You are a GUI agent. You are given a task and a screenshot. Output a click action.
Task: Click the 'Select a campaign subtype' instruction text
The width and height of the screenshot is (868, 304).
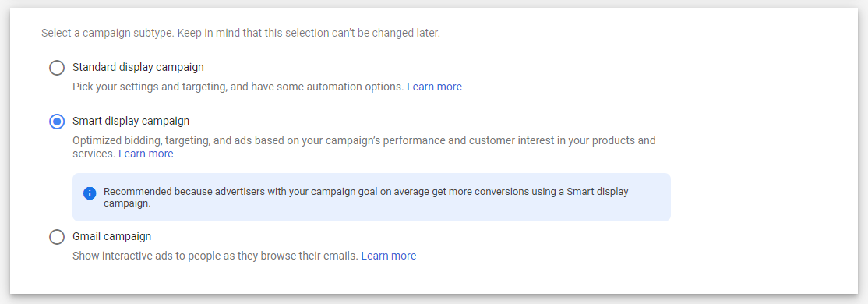(x=108, y=34)
